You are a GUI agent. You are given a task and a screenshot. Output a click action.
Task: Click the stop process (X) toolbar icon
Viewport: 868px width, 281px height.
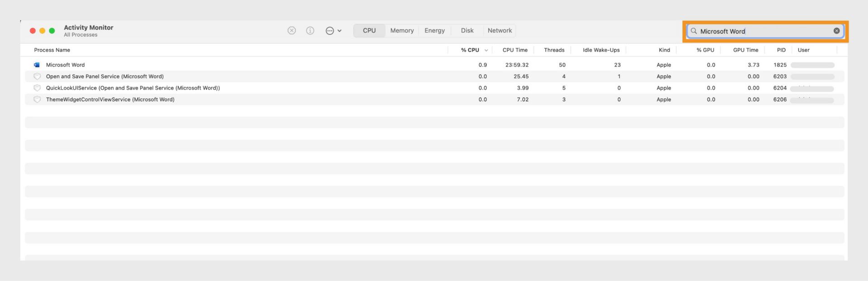[292, 30]
